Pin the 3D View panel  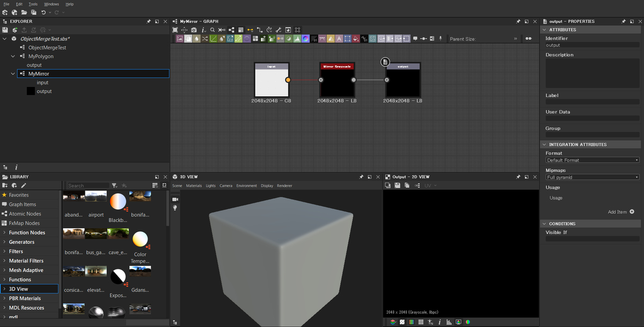(361, 177)
